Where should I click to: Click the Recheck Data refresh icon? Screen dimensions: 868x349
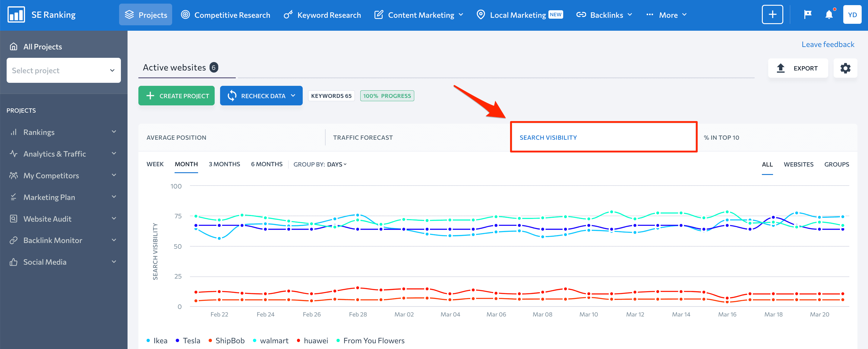[x=232, y=96]
